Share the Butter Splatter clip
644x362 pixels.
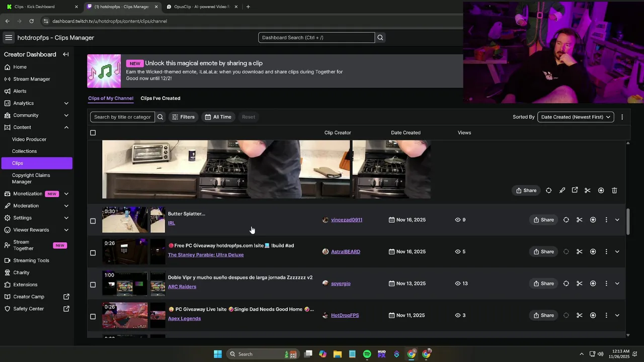(x=543, y=220)
